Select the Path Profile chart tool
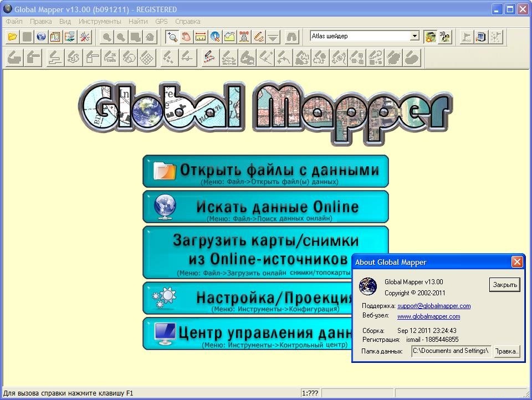This screenshot has height=400, width=532. pos(229,37)
